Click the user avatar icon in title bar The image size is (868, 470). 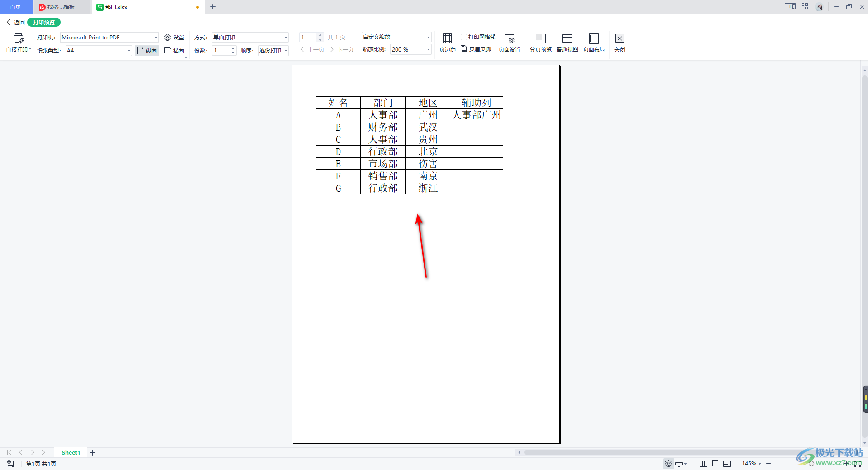click(820, 7)
